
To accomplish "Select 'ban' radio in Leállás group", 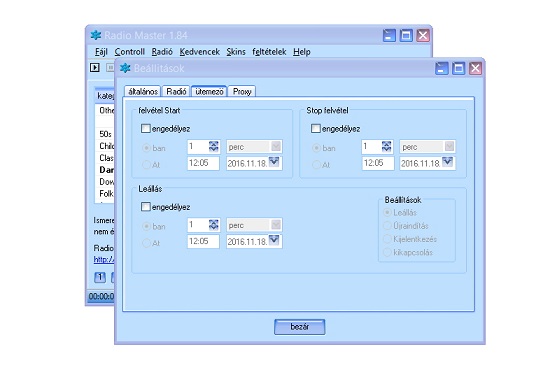I will coord(146,226).
